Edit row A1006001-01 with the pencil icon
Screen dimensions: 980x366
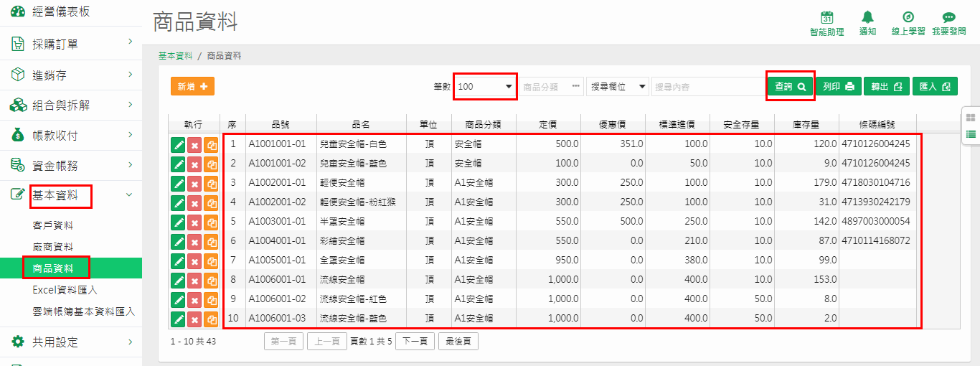pyautogui.click(x=178, y=280)
